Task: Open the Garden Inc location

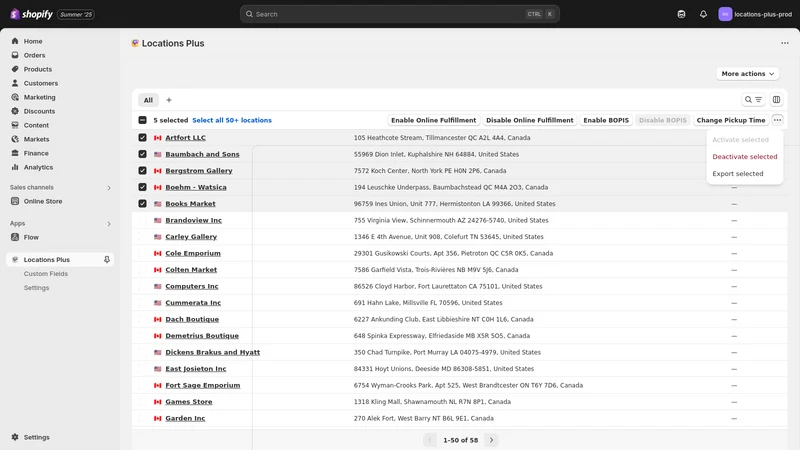Action: click(185, 418)
